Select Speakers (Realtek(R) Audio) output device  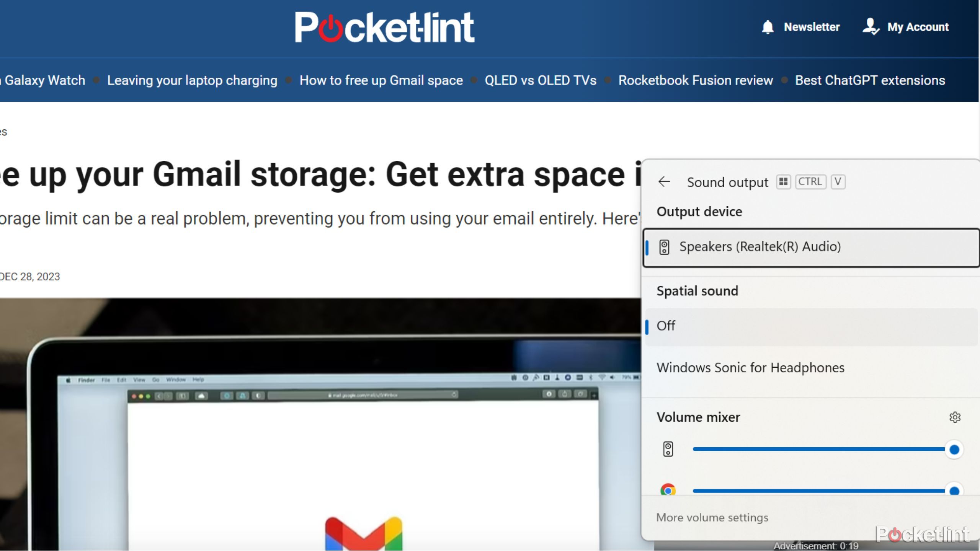click(811, 248)
